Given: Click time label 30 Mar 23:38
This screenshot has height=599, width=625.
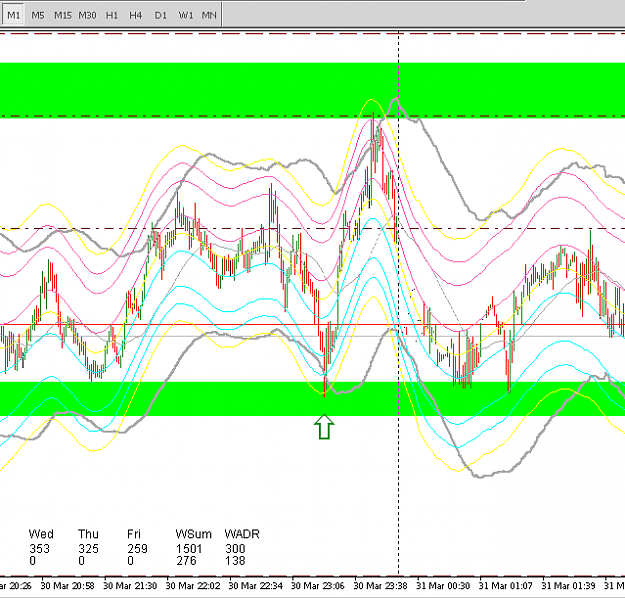Looking at the screenshot, I should (x=381, y=586).
